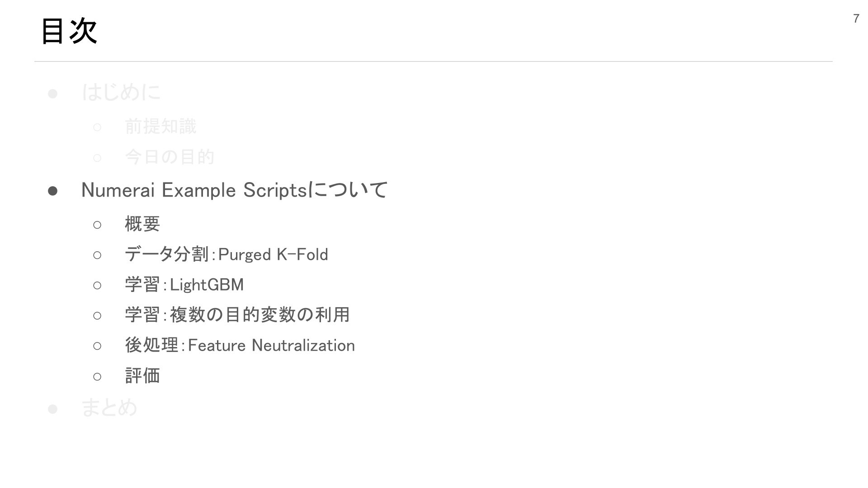
Task: Select Numerai Example Scriptsについて heading
Action: [234, 190]
